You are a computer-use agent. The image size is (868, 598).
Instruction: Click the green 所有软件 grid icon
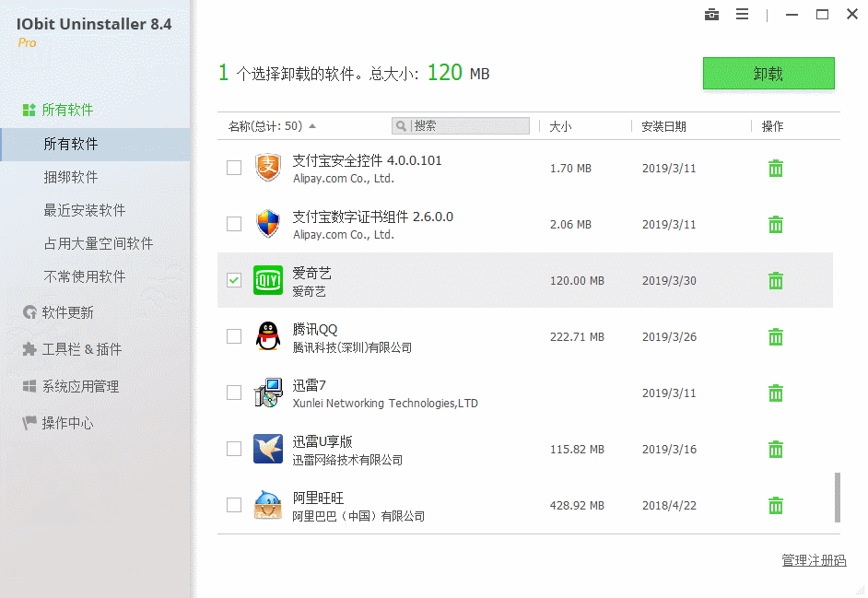point(29,110)
